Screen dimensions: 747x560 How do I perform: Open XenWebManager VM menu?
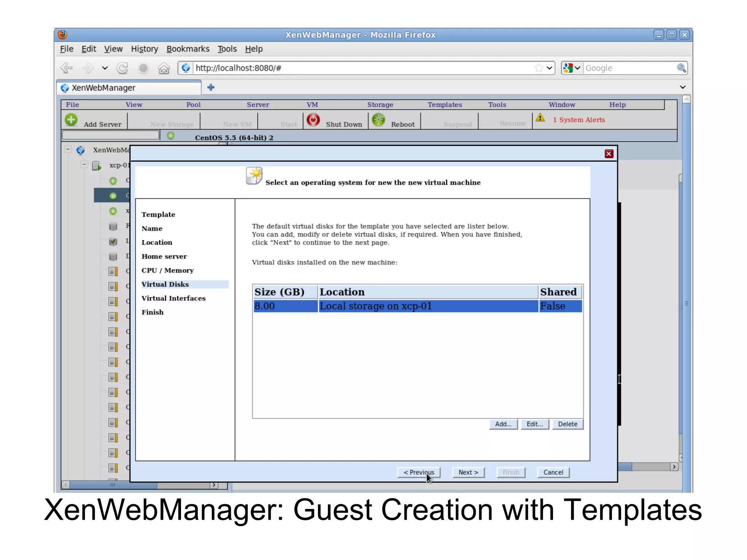tap(312, 105)
